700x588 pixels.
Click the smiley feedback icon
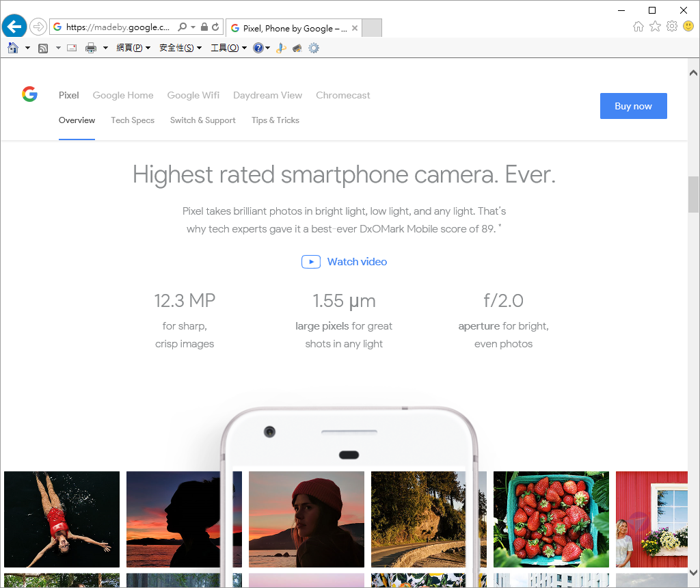click(688, 27)
